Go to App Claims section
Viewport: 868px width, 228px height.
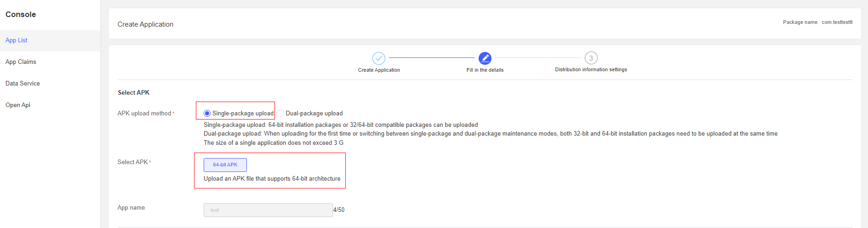(x=21, y=62)
